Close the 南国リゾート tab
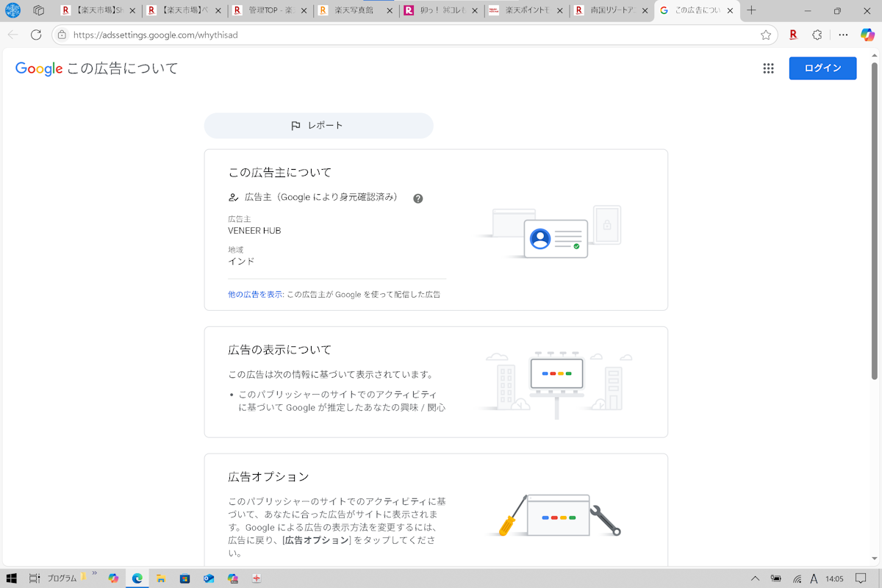The width and height of the screenshot is (882, 588). click(645, 11)
